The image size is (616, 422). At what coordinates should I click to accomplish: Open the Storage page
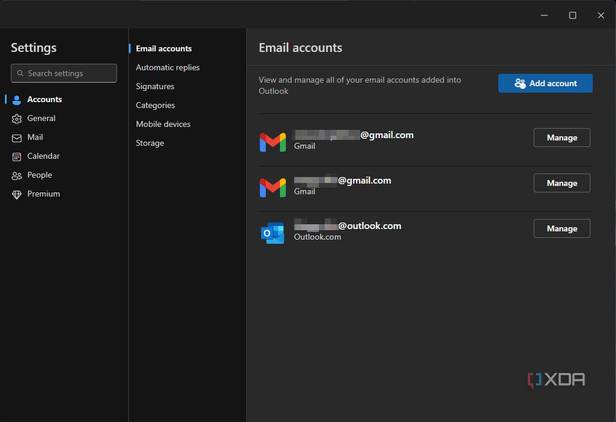pyautogui.click(x=150, y=143)
